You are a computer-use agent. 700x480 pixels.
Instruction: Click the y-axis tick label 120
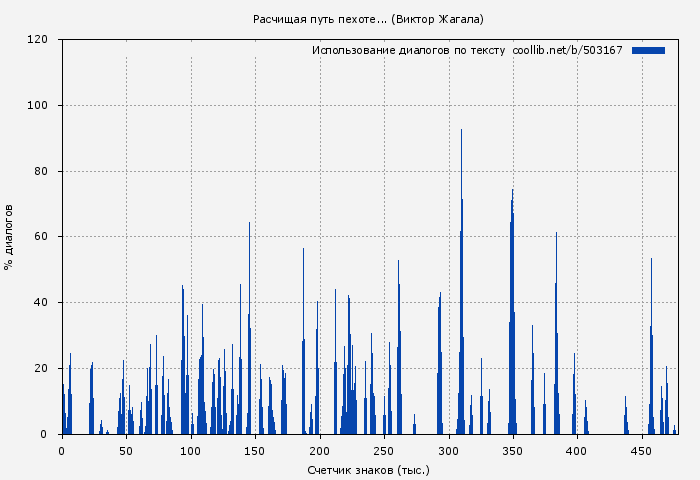38,40
